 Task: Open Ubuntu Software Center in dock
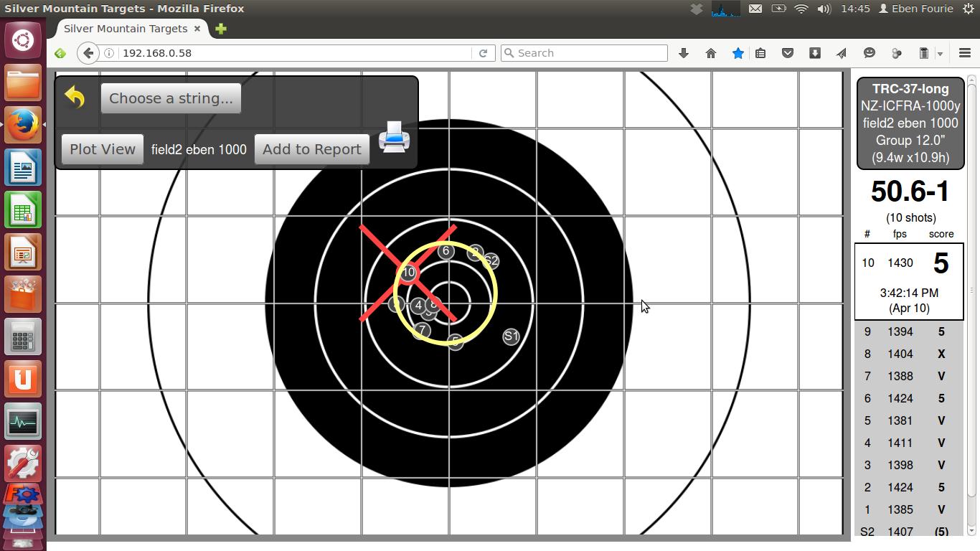(x=23, y=295)
